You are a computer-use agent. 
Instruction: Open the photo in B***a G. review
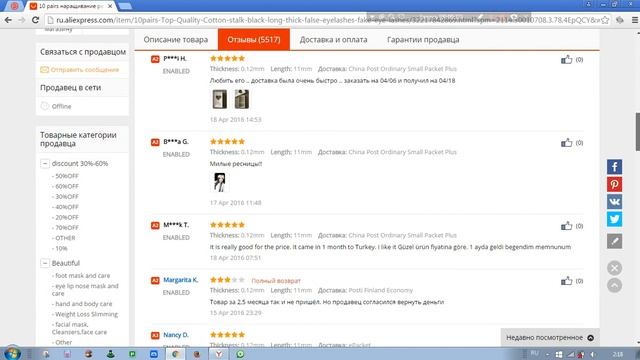[x=220, y=182]
